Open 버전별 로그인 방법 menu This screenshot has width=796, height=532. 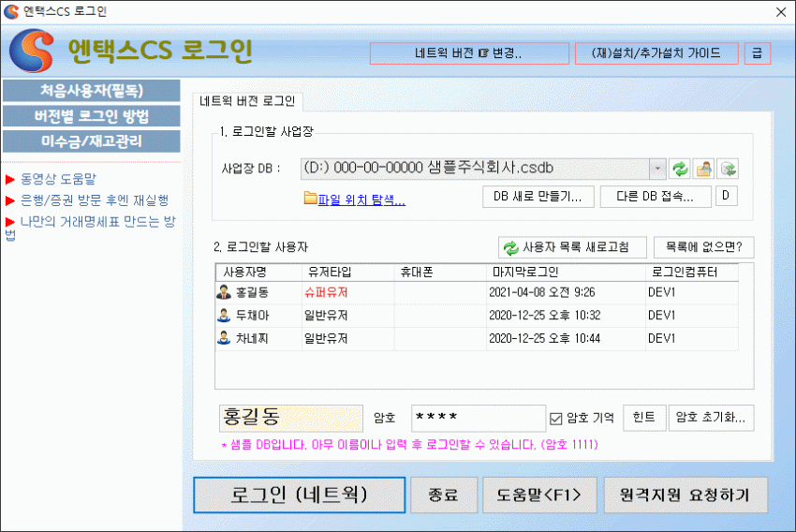92,116
